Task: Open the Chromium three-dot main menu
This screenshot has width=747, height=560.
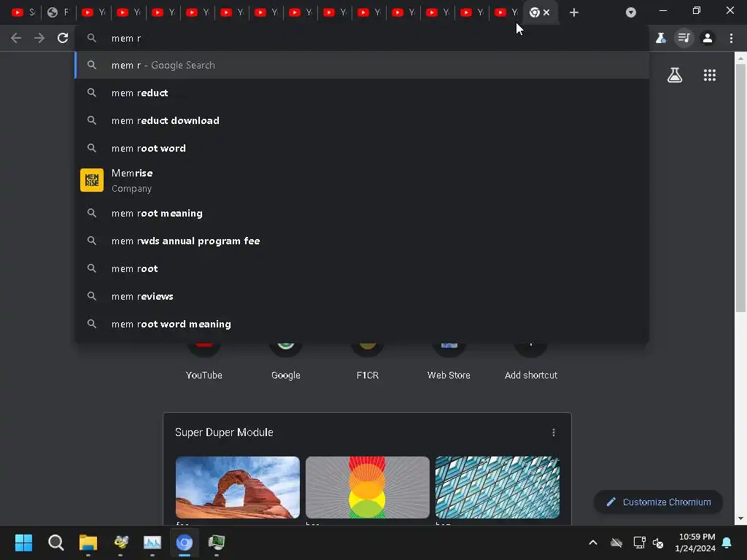Action: (731, 38)
